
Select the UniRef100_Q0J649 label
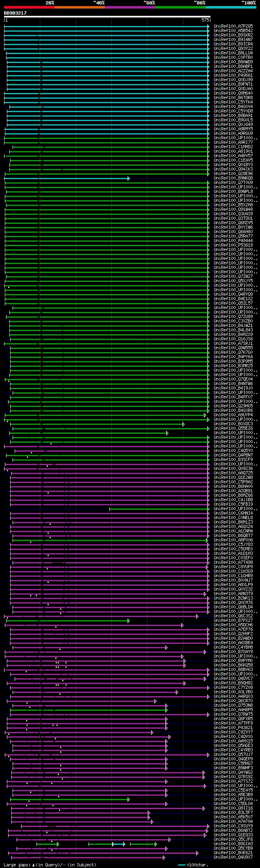[233, 124]
